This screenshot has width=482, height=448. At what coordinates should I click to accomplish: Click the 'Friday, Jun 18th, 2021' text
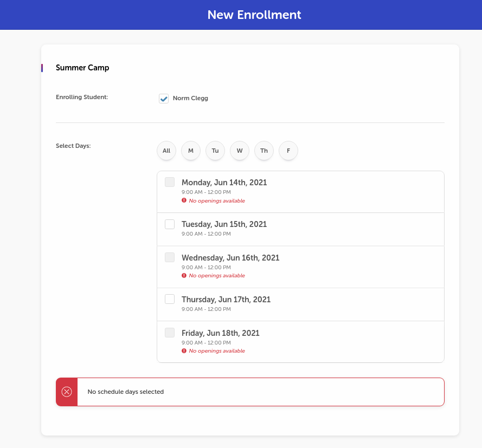[x=221, y=333]
